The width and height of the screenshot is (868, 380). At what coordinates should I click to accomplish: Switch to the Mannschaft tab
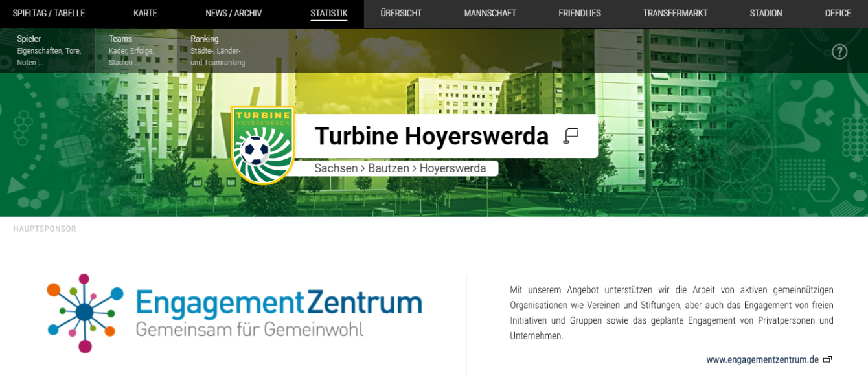(x=490, y=14)
